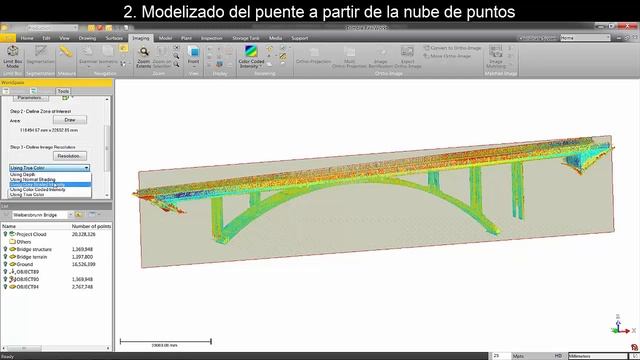
Task: Click the Project Cloud item icon
Action: point(12,234)
